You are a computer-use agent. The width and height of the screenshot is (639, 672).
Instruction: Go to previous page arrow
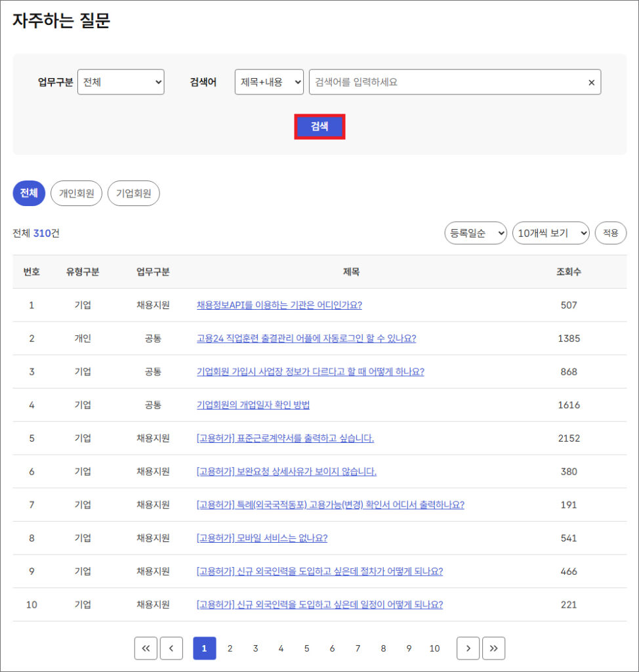(171, 648)
